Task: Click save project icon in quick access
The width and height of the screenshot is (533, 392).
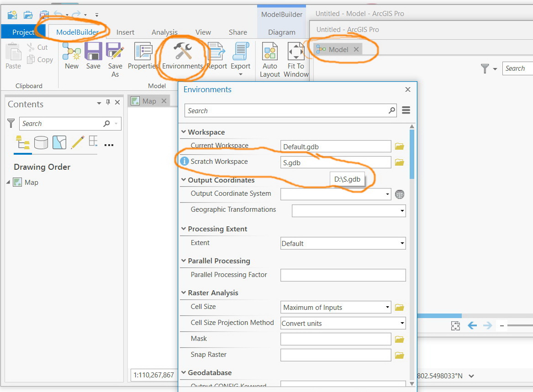Action: click(44, 15)
